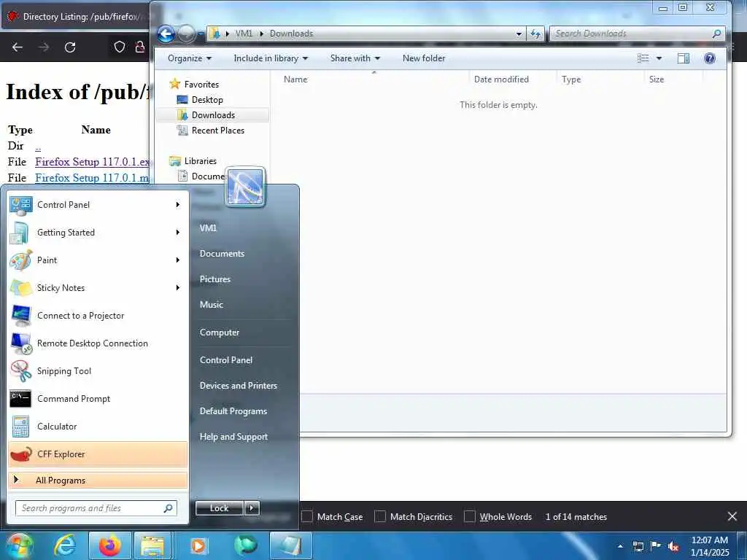Screen dimensions: 747x560
Task: Open Calculator from Start menu
Action: 98,426
